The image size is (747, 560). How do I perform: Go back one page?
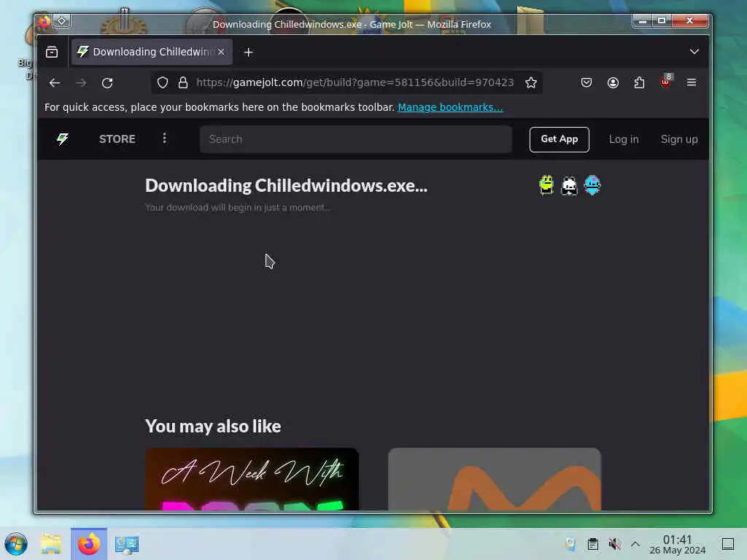[x=55, y=83]
